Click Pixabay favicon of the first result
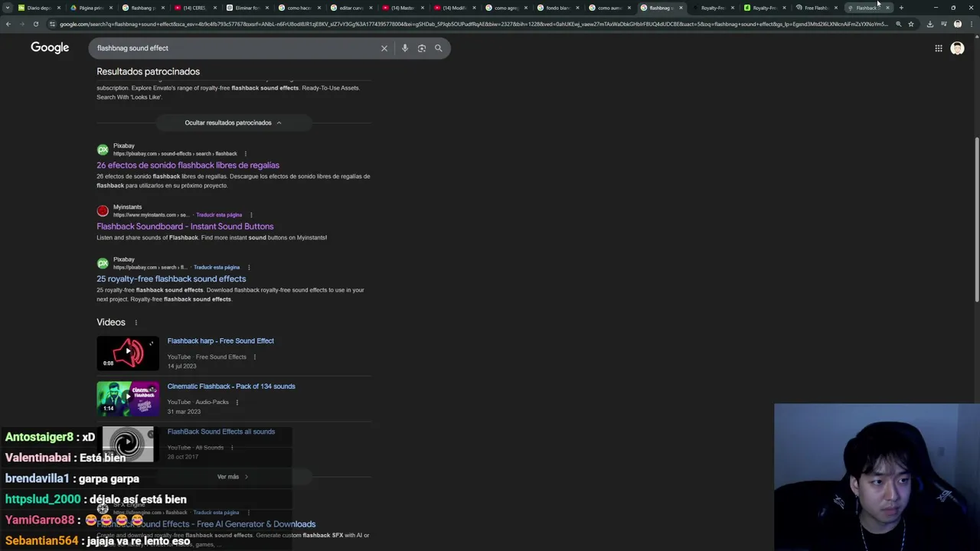Viewport: 980px width, 551px height. click(x=103, y=150)
